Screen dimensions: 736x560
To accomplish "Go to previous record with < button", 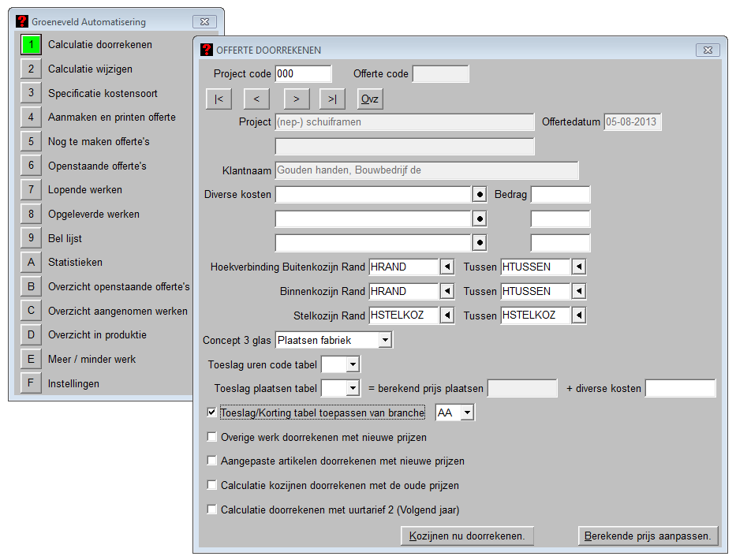I will pyautogui.click(x=256, y=99).
